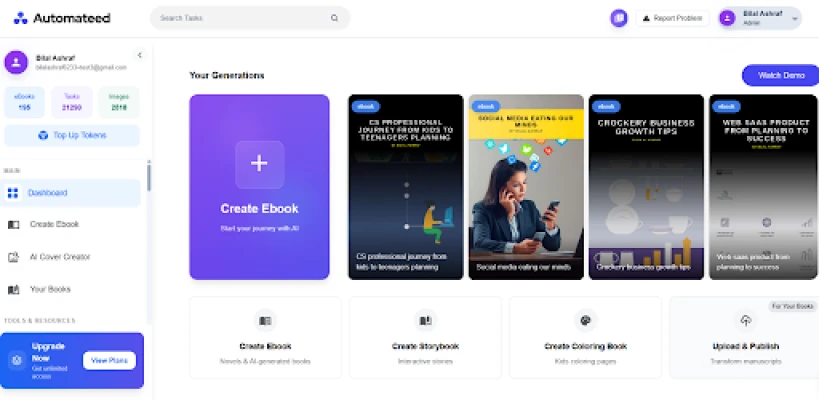Open the purple book icon in header
Image resolution: width=819 pixels, height=400 pixels.
coord(619,18)
